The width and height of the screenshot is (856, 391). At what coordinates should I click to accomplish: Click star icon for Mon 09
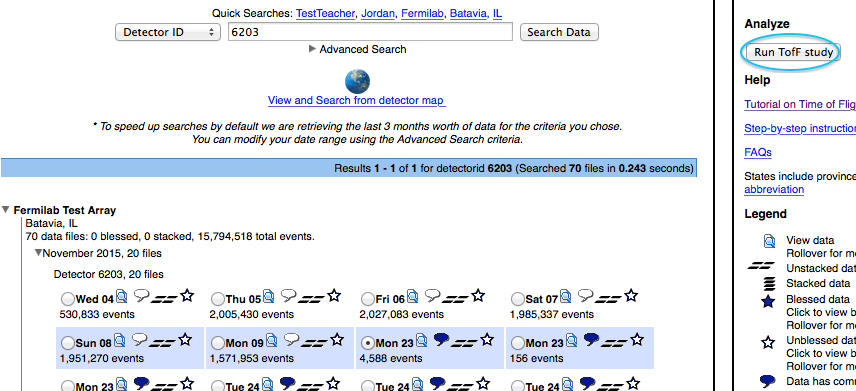coord(337,340)
